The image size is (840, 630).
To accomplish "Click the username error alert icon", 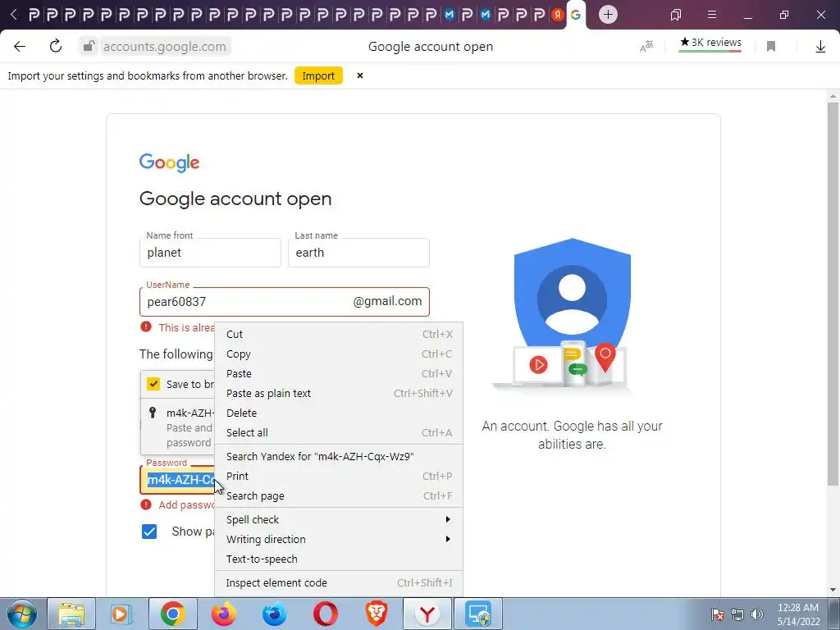I will 146,326.
